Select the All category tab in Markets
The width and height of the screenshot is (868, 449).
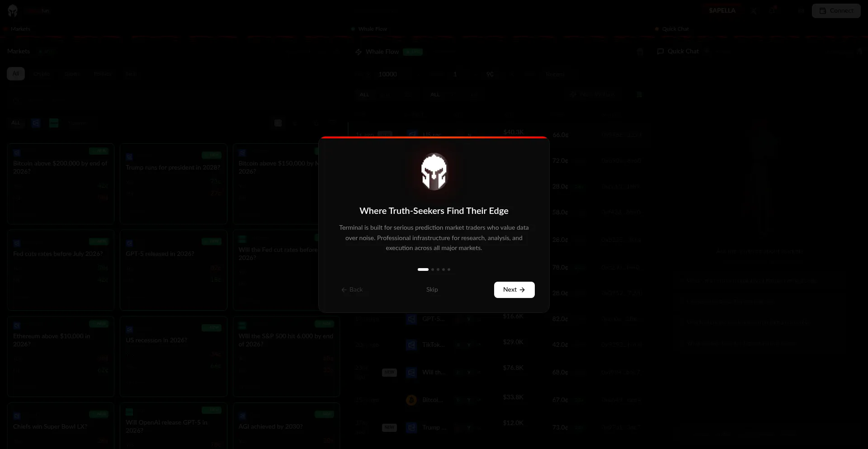[16, 74]
